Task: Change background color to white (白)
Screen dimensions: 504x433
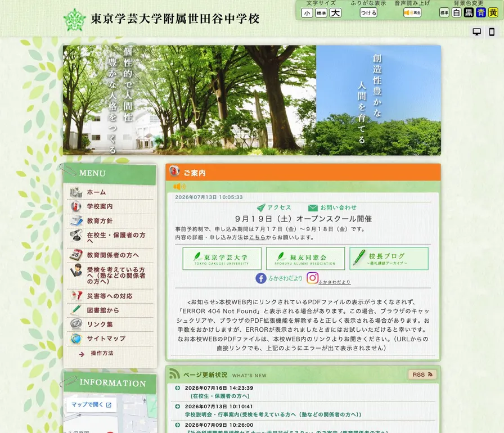Action: coord(456,13)
